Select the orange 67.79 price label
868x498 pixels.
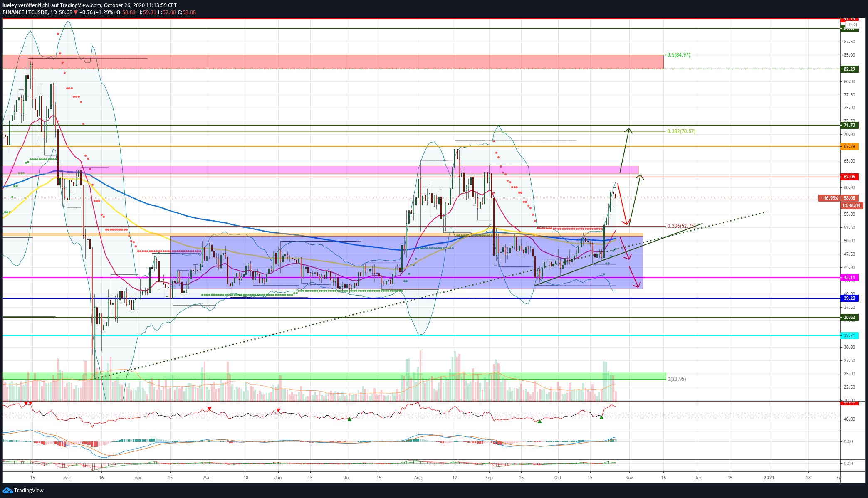click(849, 146)
